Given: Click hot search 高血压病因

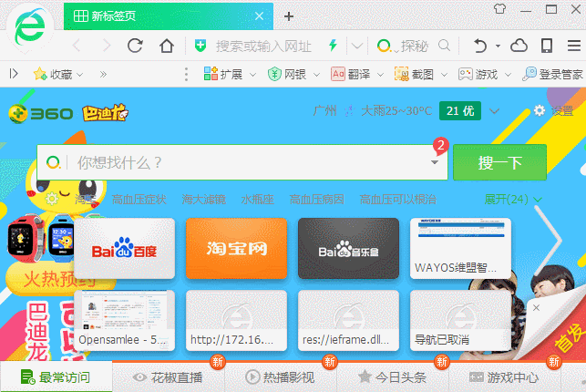Looking at the screenshot, I should pyautogui.click(x=317, y=200).
